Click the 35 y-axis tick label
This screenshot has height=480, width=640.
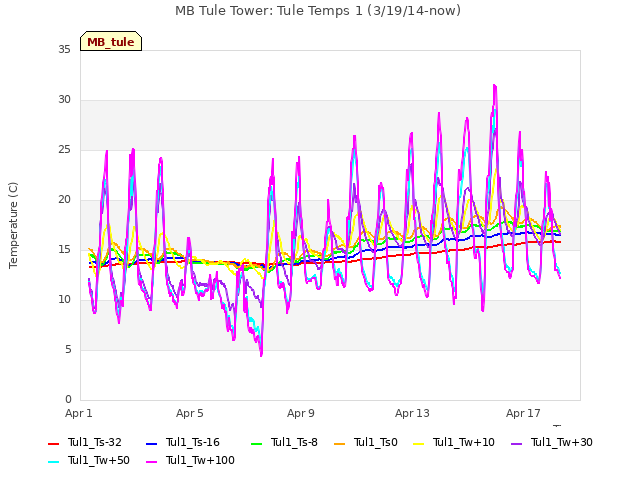click(x=64, y=50)
